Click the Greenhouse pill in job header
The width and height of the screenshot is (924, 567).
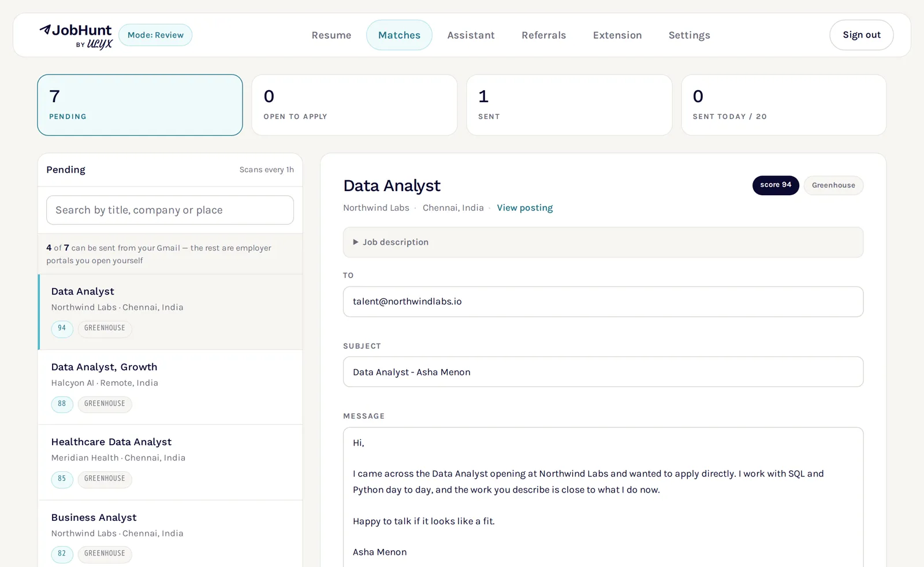[833, 185]
